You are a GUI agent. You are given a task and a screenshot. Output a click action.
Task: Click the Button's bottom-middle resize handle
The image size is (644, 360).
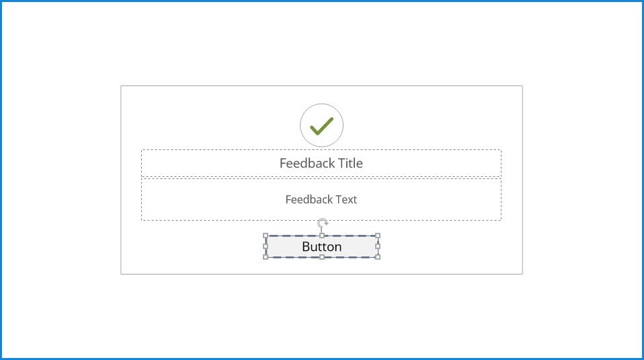pos(322,257)
